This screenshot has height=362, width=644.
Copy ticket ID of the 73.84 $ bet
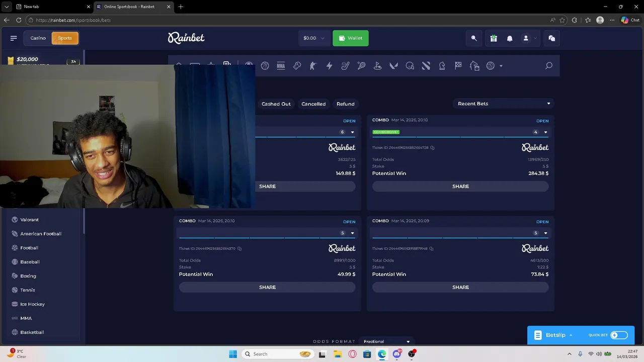(431, 248)
